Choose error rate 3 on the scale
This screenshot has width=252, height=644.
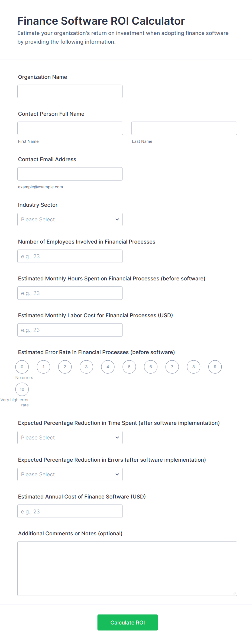[86, 367]
